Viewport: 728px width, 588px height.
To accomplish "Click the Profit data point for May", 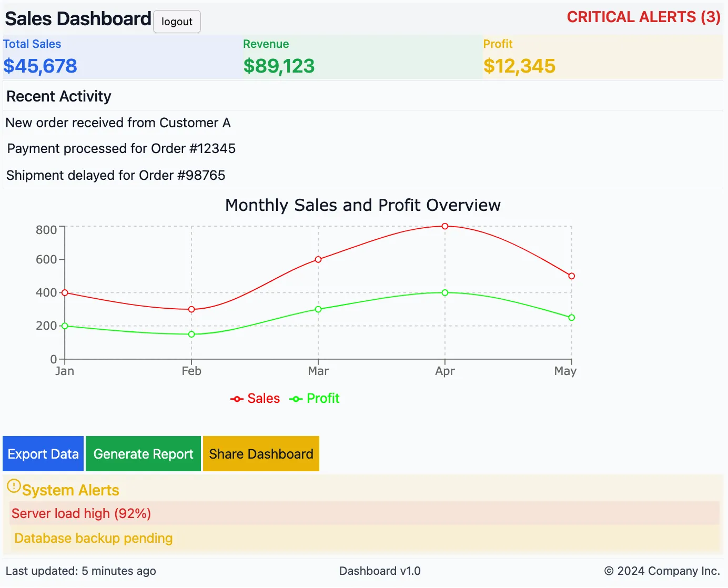I will pos(572,318).
